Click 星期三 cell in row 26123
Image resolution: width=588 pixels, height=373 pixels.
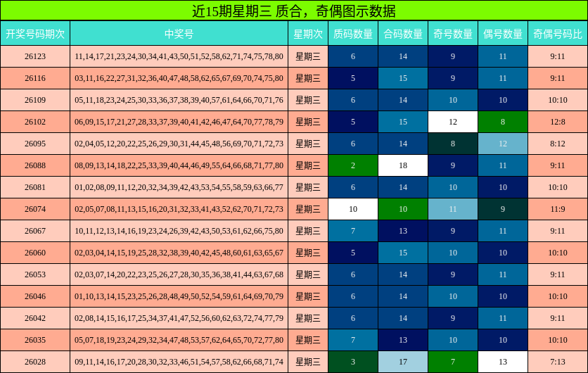308,56
